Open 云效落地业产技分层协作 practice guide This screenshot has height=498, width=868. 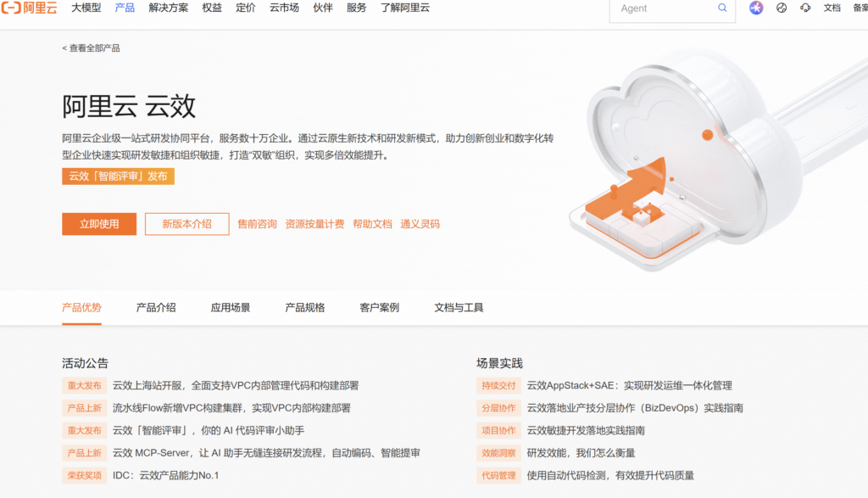tap(635, 408)
